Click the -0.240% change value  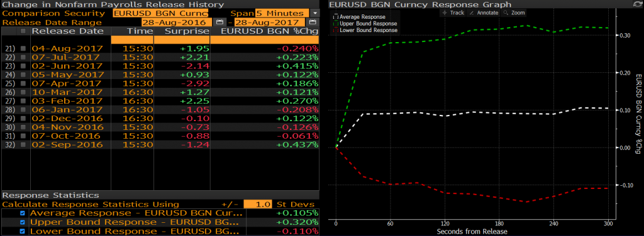tap(297, 48)
